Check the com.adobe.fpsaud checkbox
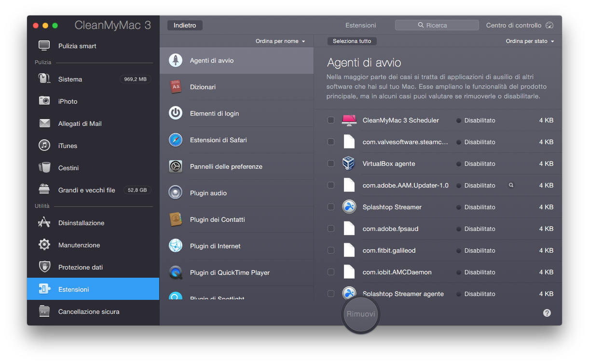 [331, 229]
